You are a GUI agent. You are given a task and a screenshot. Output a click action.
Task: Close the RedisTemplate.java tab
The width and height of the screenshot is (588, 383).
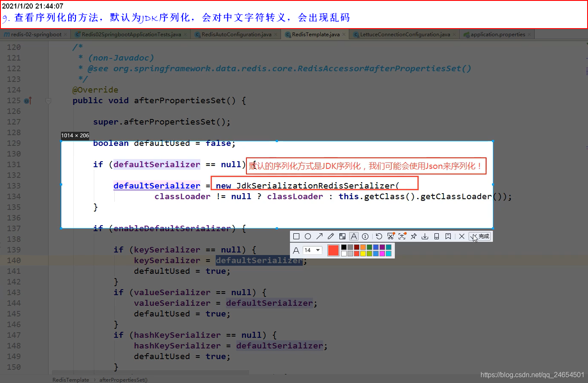pos(344,35)
